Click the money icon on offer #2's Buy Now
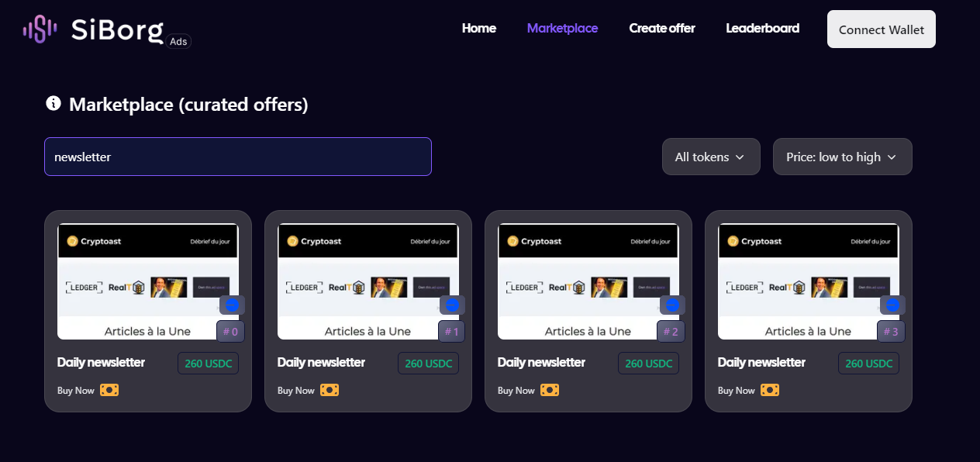Viewport: 980px width, 462px height. 550,390
